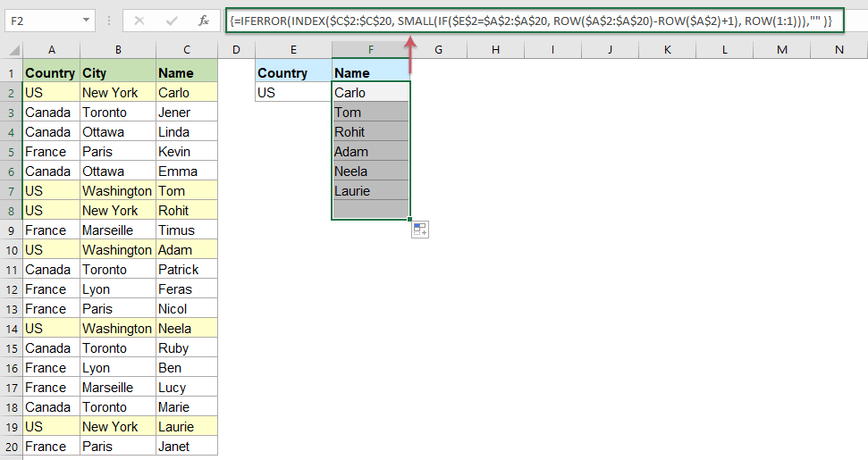Select row 9 header

pyautogui.click(x=11, y=230)
